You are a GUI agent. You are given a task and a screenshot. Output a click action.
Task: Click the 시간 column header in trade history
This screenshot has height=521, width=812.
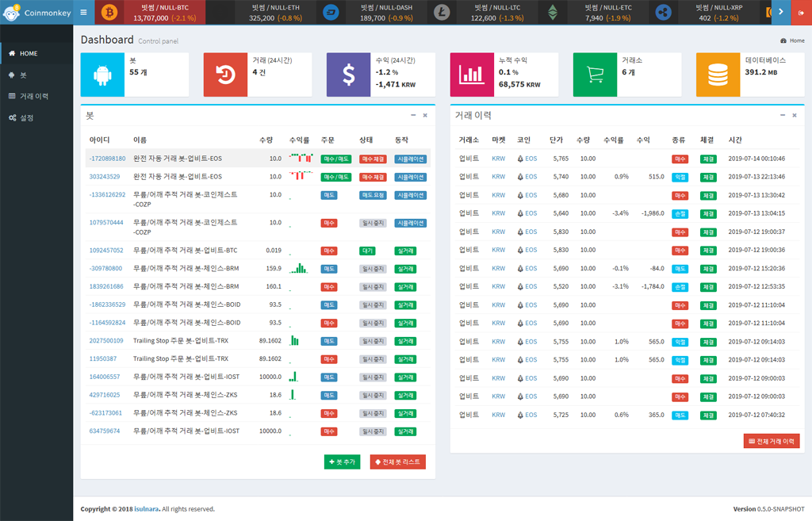pos(735,140)
